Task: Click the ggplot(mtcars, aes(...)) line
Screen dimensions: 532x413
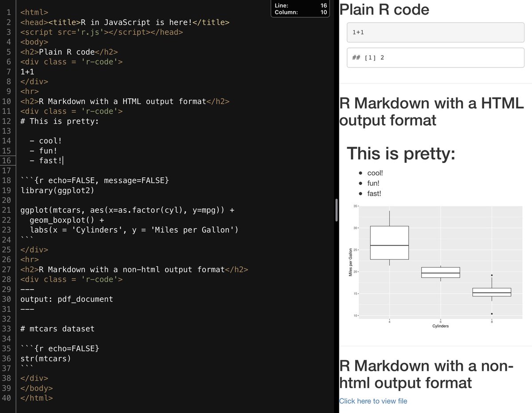Action: tap(127, 210)
